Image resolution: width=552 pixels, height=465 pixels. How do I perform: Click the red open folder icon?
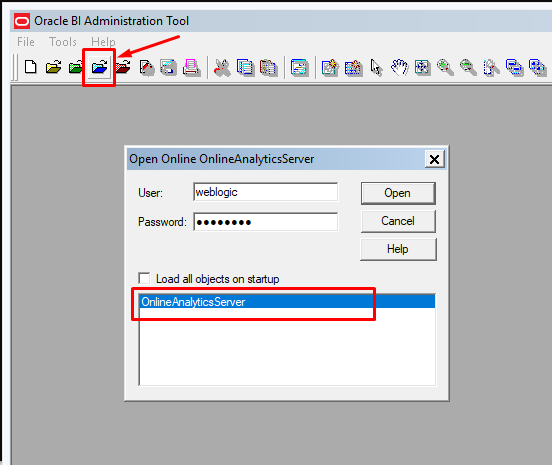123,67
